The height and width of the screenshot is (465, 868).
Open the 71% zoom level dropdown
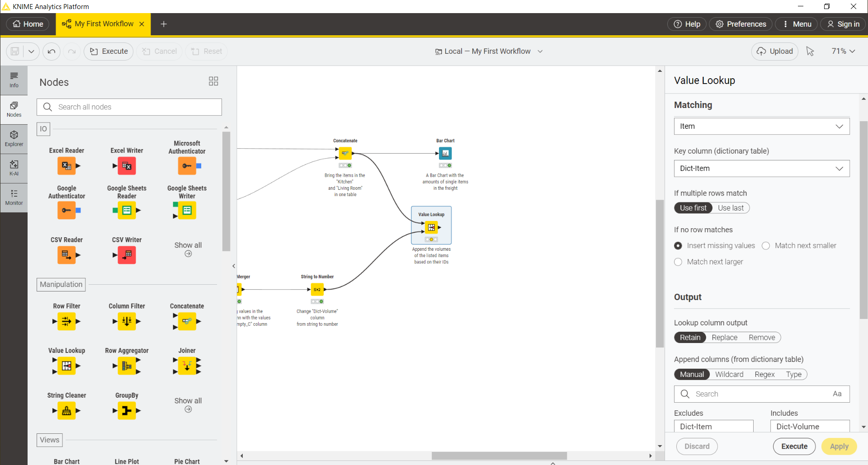843,51
